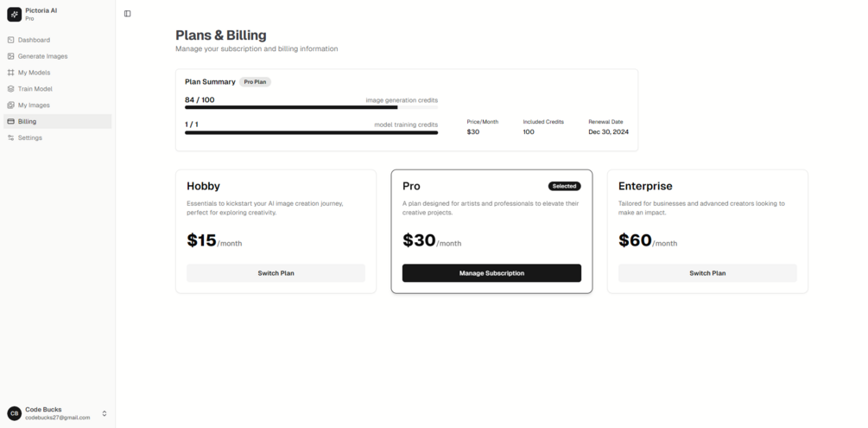868x428 pixels.
Task: Click the Pictoria AI logo icon
Action: point(15,14)
